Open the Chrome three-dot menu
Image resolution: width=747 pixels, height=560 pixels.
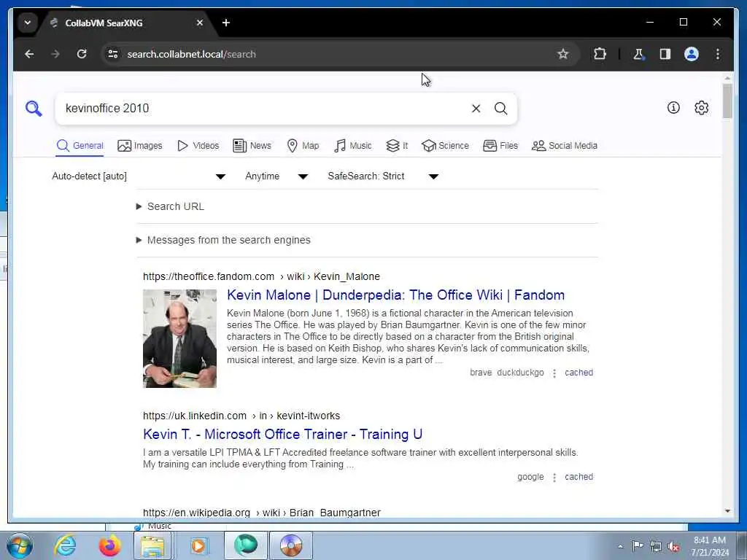718,54
